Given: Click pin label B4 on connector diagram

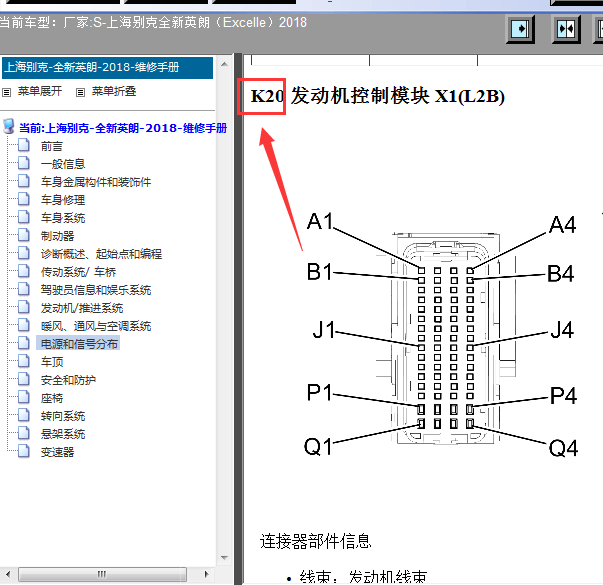Looking at the screenshot, I should click(561, 274).
